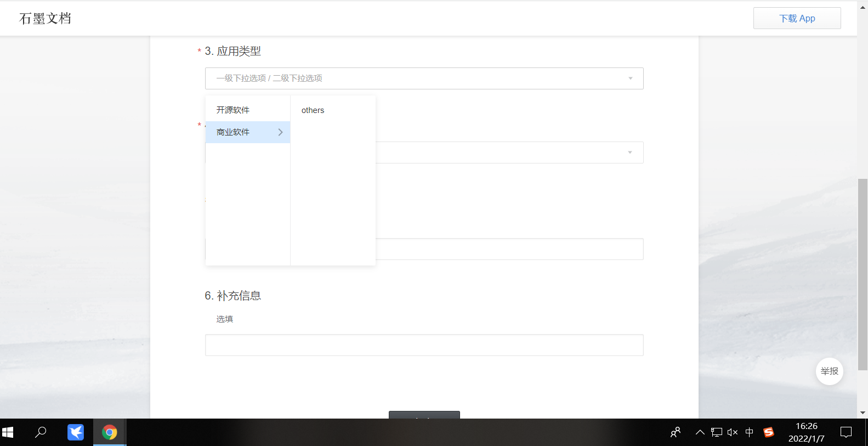Open the Windows notification center
Screen dimensions: 868x446
point(846,432)
